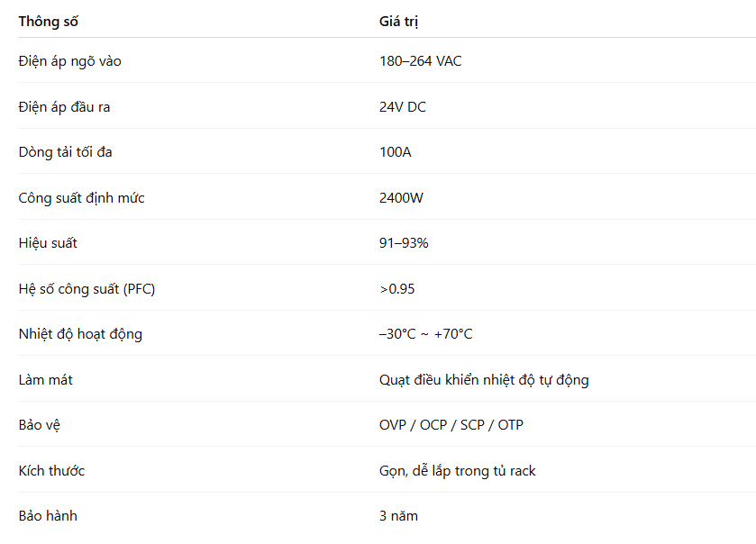
Task: Select the "3 năm" warranty value
Action: tap(399, 516)
